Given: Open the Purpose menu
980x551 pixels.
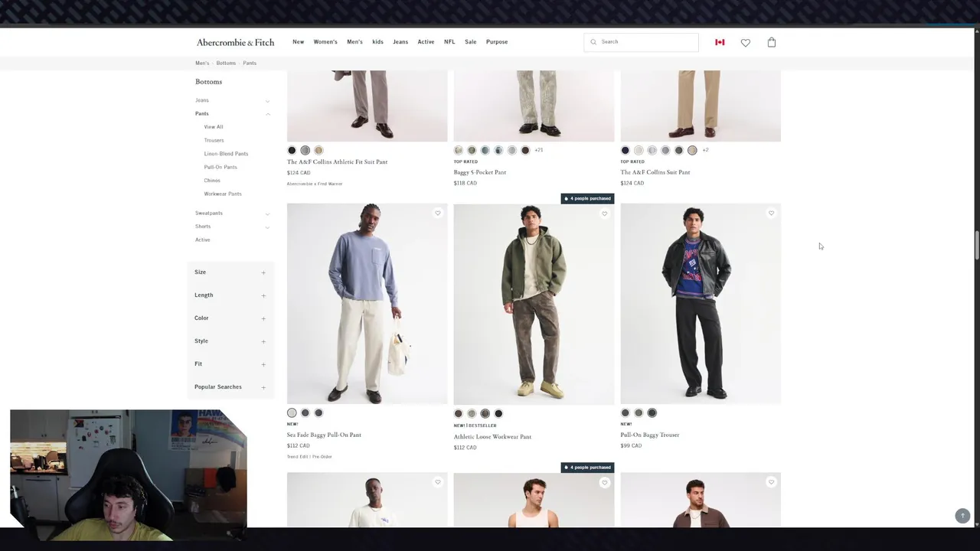Looking at the screenshot, I should click(497, 42).
